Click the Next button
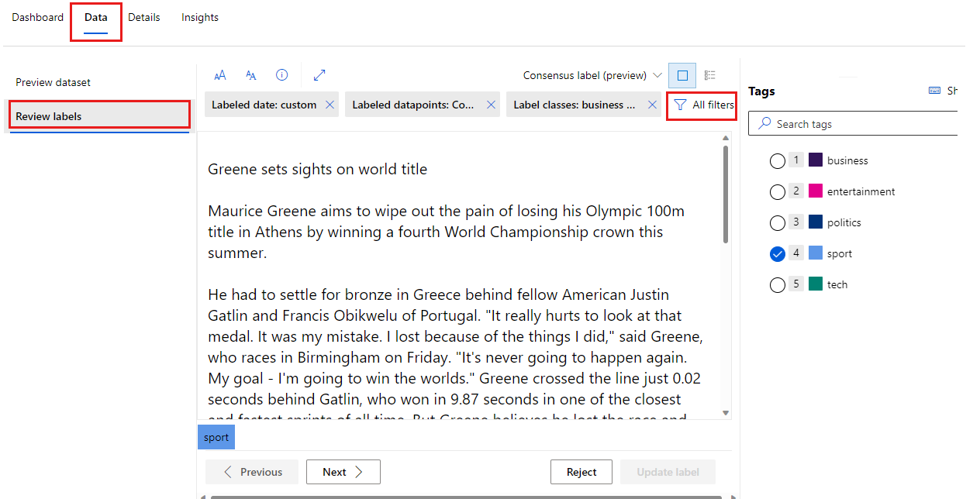Screen dimensions: 980x499 343,471
